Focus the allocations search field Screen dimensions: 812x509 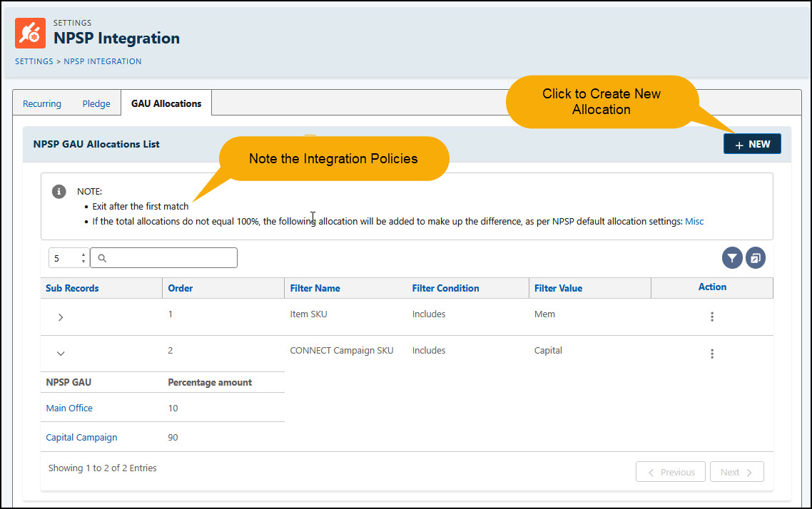[x=163, y=257]
